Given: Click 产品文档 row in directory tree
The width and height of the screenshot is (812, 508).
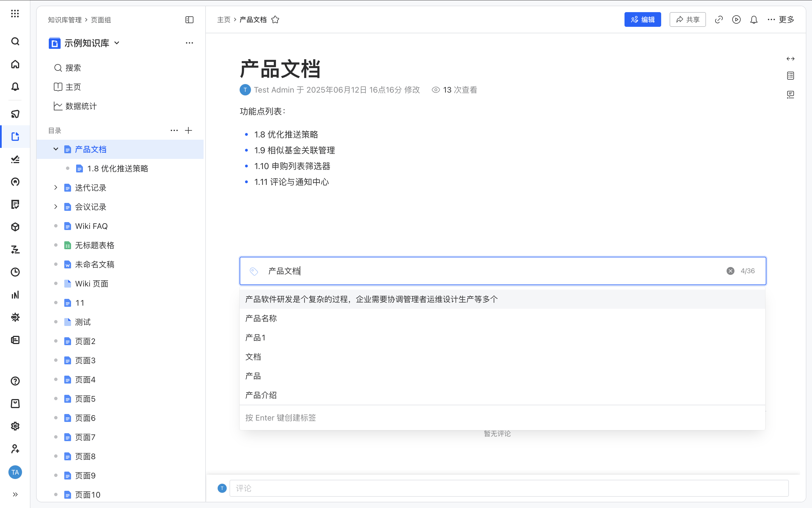Looking at the screenshot, I should tap(120, 149).
